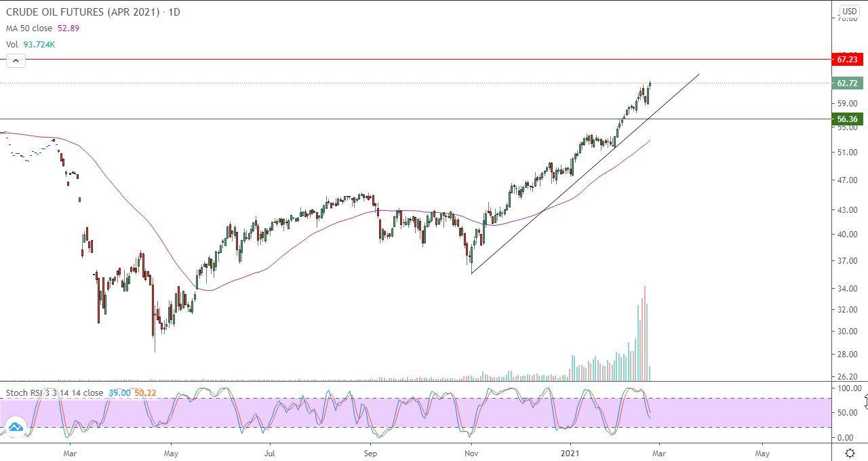The width and height of the screenshot is (868, 461).
Task: Click 43.00 on the price axis
Action: 849,210
